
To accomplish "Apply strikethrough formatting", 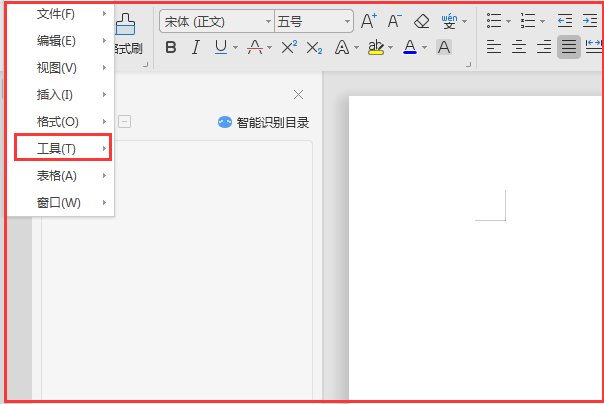I will tap(255, 48).
